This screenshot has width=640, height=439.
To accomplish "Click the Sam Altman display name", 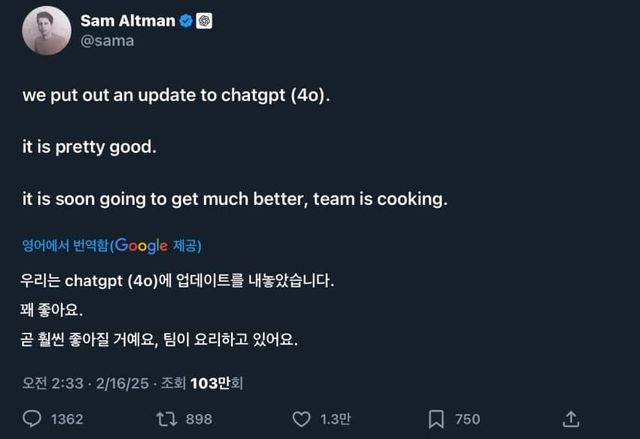I will click(x=127, y=20).
